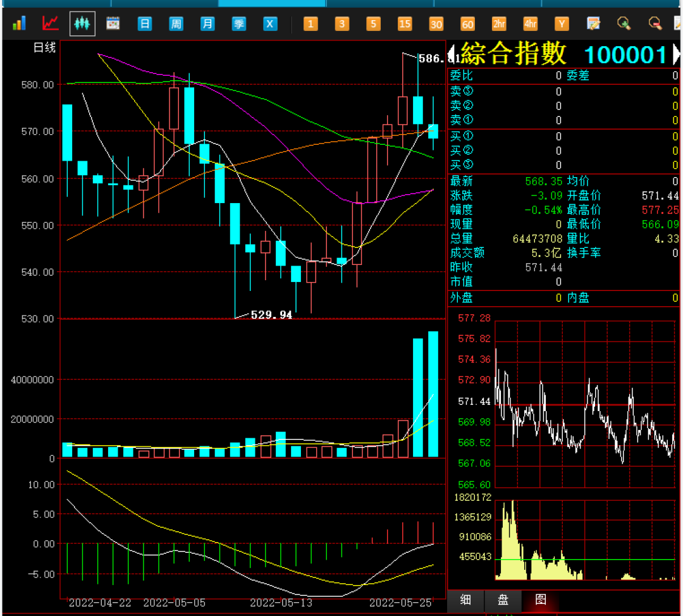Open the notepad edit icon in the toolbar
Image resolution: width=683 pixels, height=616 pixels.
coord(593,23)
